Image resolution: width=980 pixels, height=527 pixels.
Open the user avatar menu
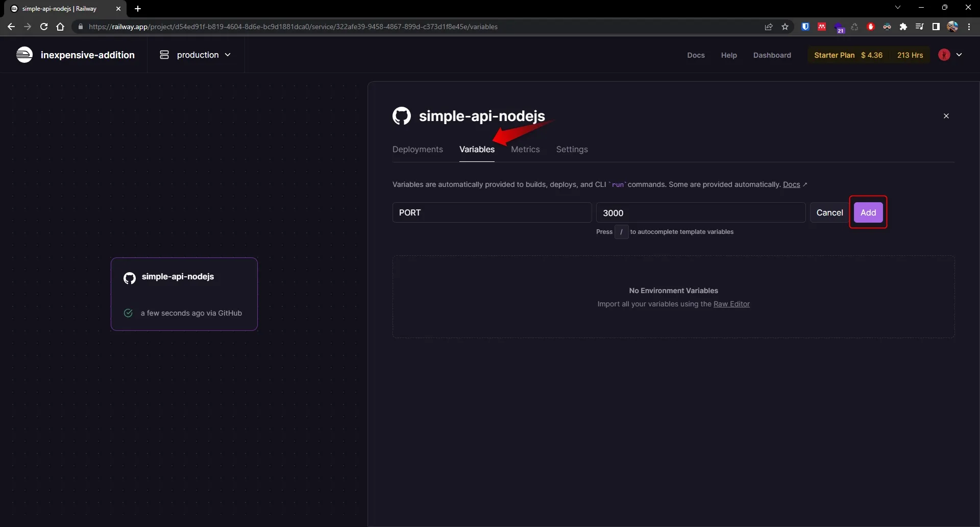pyautogui.click(x=950, y=55)
